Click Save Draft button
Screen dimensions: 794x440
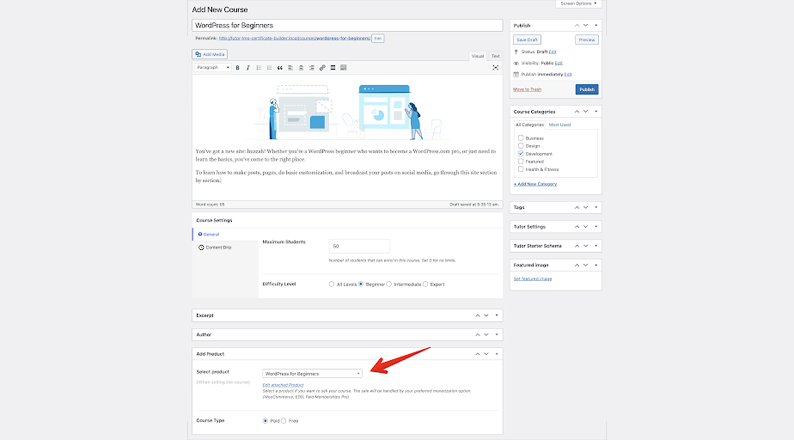coord(527,39)
